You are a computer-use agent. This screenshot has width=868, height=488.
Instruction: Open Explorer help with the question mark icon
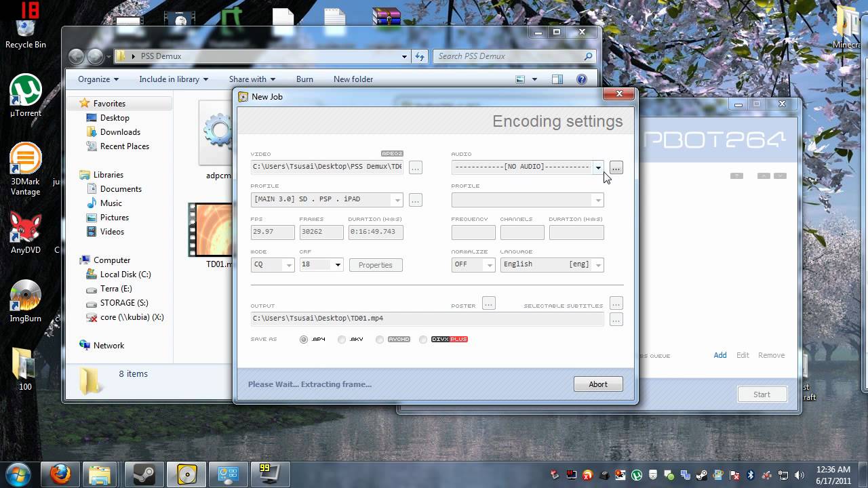[x=581, y=79]
